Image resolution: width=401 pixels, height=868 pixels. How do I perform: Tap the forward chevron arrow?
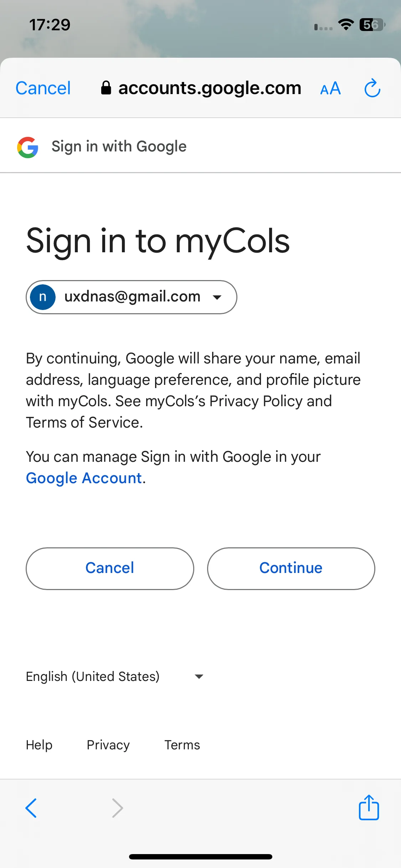(117, 808)
